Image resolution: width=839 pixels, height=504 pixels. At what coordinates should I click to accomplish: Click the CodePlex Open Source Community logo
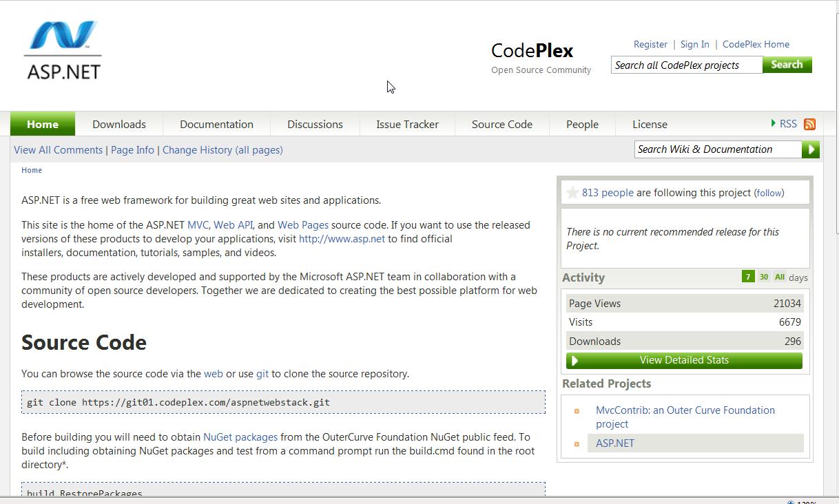click(x=541, y=58)
